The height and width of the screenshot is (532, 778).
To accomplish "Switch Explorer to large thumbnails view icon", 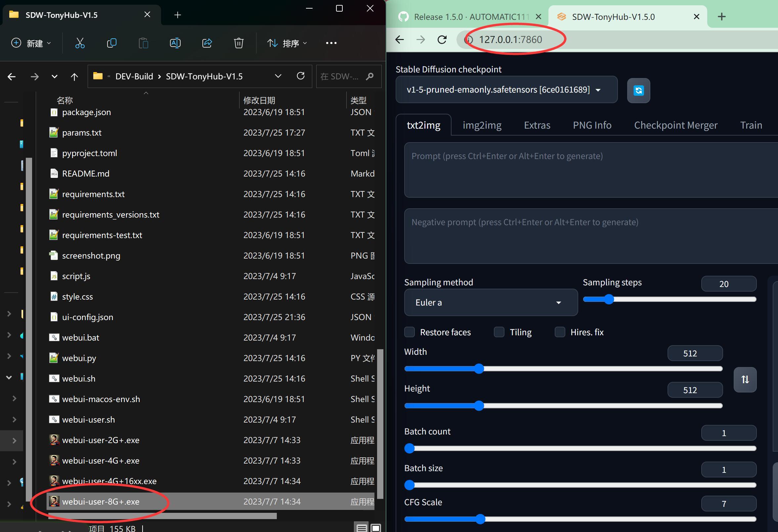I will click(376, 528).
